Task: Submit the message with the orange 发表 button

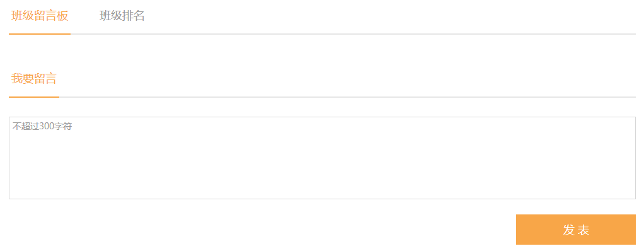Action: click(x=576, y=230)
